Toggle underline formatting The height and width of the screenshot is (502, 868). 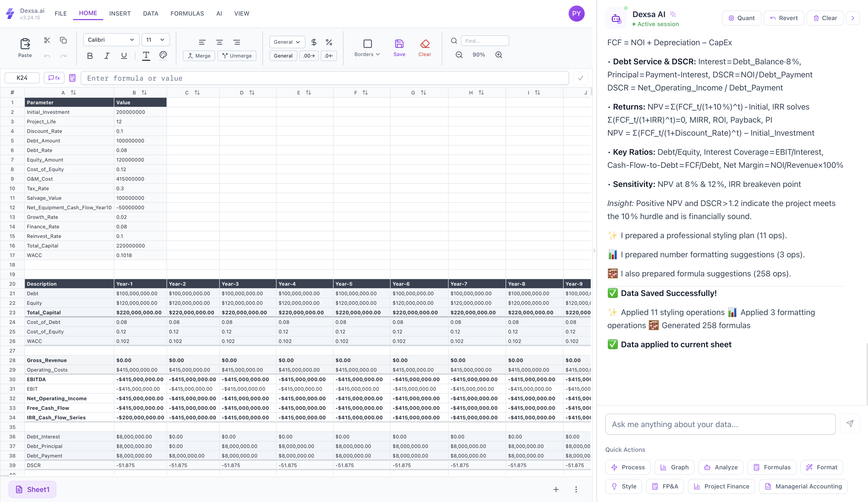click(x=124, y=56)
